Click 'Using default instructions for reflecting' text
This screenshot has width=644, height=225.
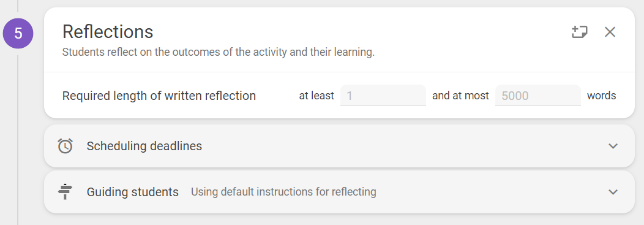tap(283, 192)
